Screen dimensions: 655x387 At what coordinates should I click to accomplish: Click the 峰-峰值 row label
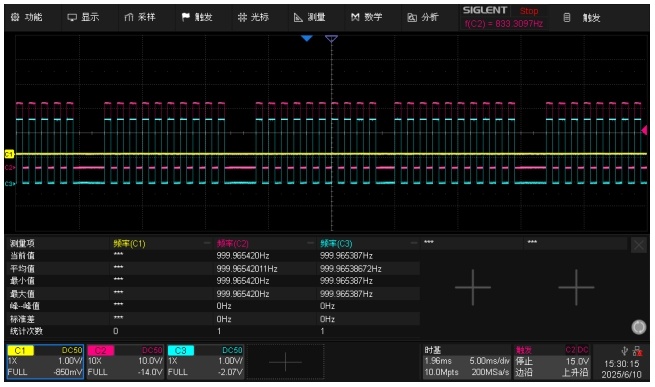(x=25, y=306)
